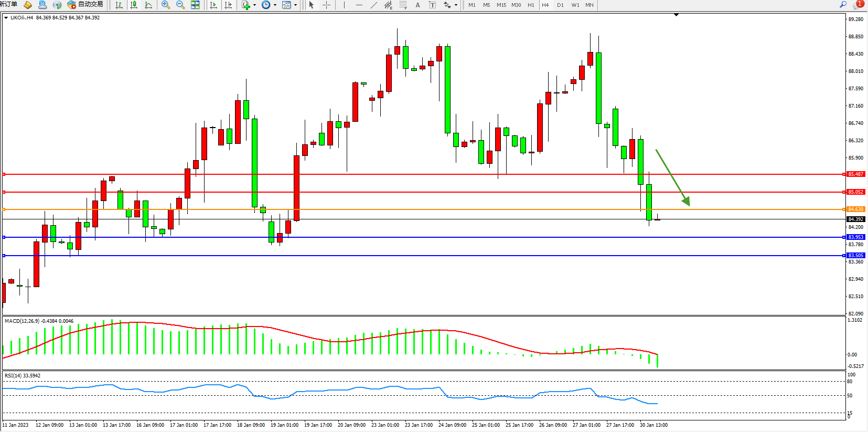The height and width of the screenshot is (432, 868).
Task: Click the zoom out magnifier icon
Action: [180, 5]
